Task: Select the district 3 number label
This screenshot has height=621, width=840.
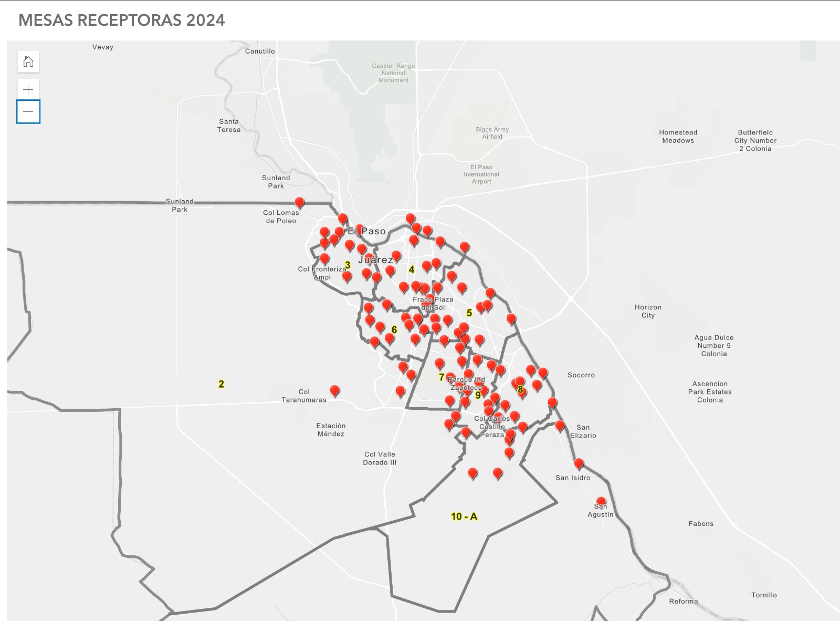Action: click(x=348, y=265)
